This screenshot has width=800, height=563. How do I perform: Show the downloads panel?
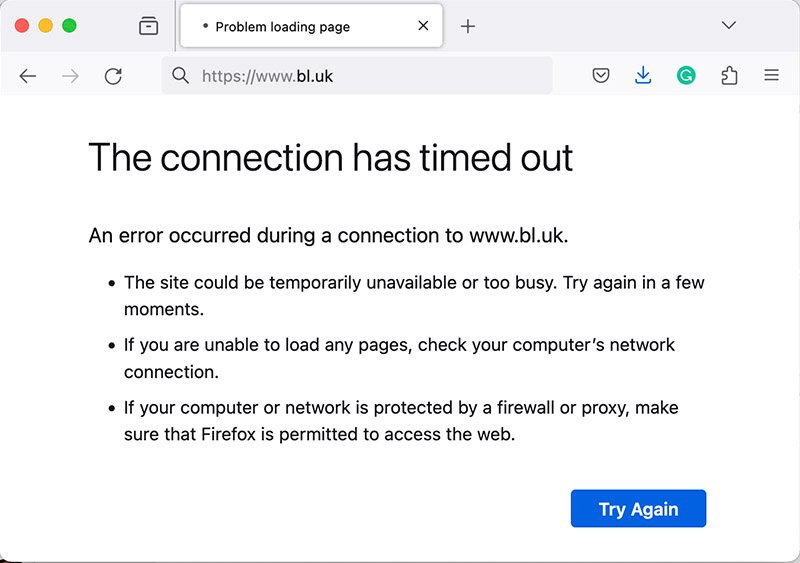[x=643, y=75]
